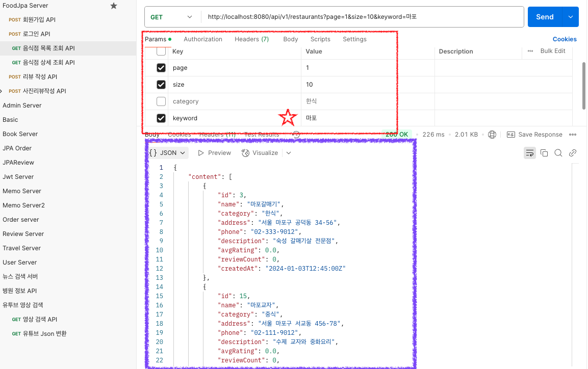This screenshot has height=369, width=588.
Task: Select 음식점 상세 조회 API request
Action: [49, 63]
